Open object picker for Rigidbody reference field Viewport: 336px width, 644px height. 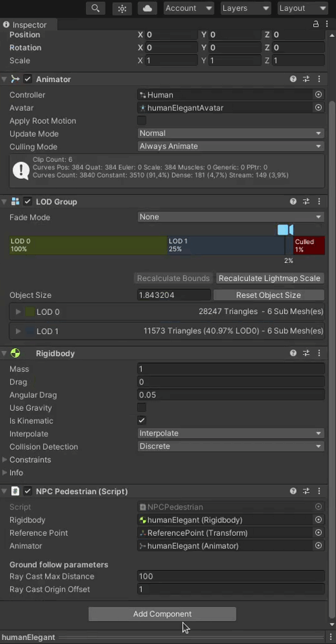click(319, 520)
